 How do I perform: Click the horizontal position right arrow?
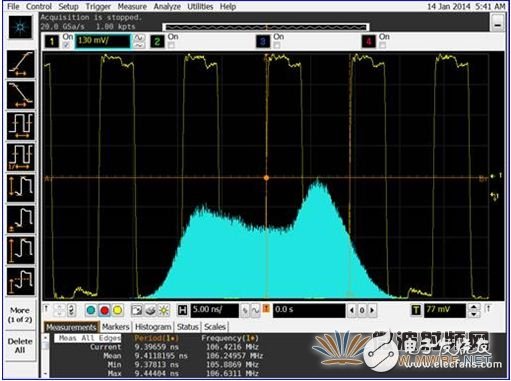[372, 310]
